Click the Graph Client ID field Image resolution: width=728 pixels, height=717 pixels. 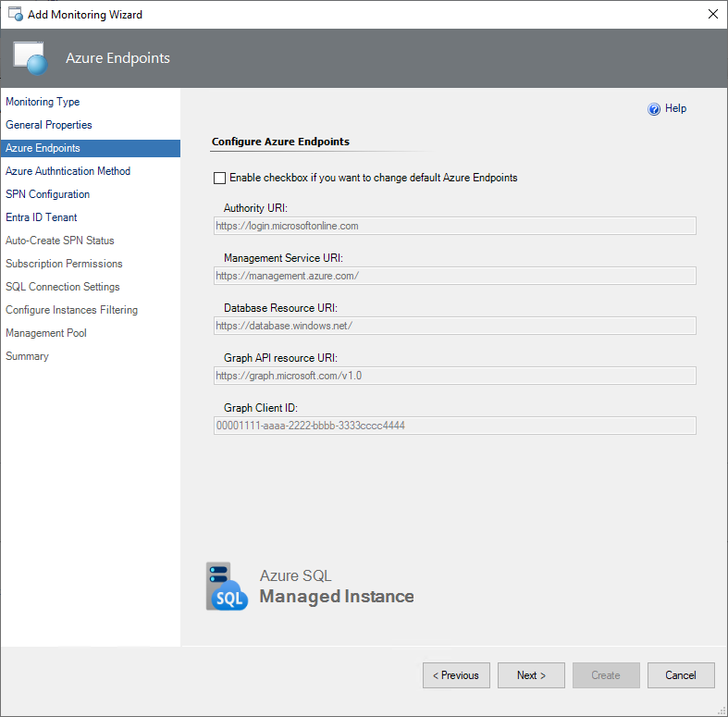(454, 426)
